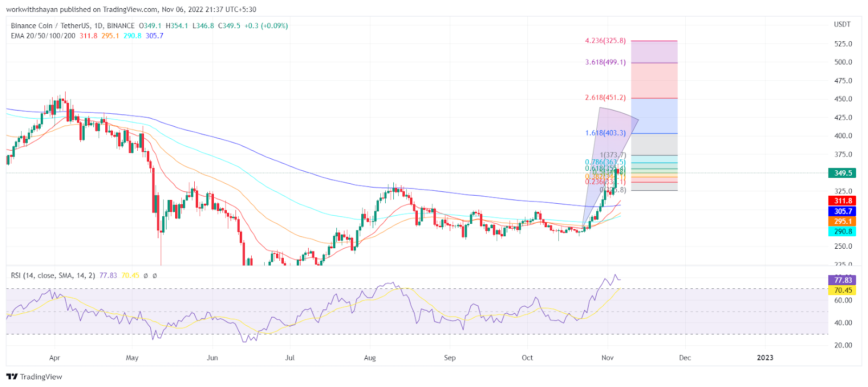Click the pink Fibonacci zone above 2.618

click(x=654, y=80)
